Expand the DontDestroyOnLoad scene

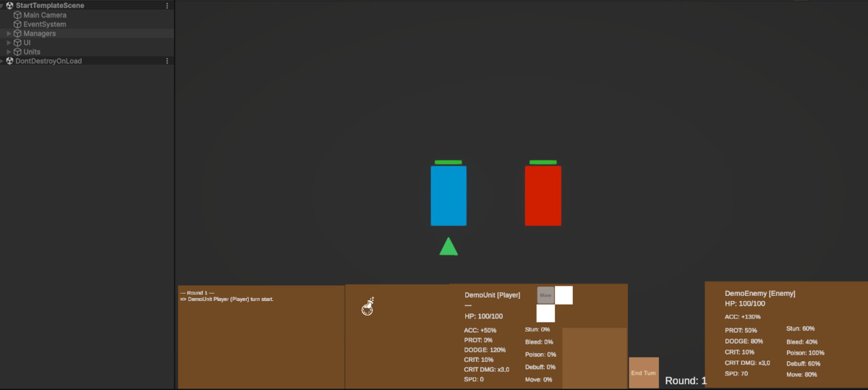coord(3,62)
